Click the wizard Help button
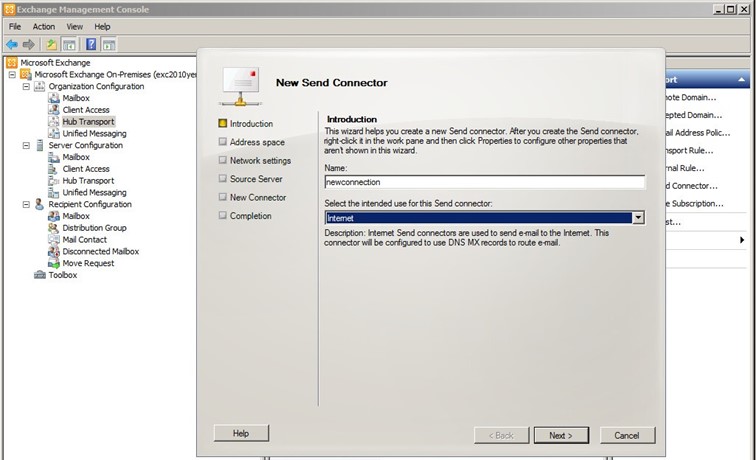 tap(241, 433)
